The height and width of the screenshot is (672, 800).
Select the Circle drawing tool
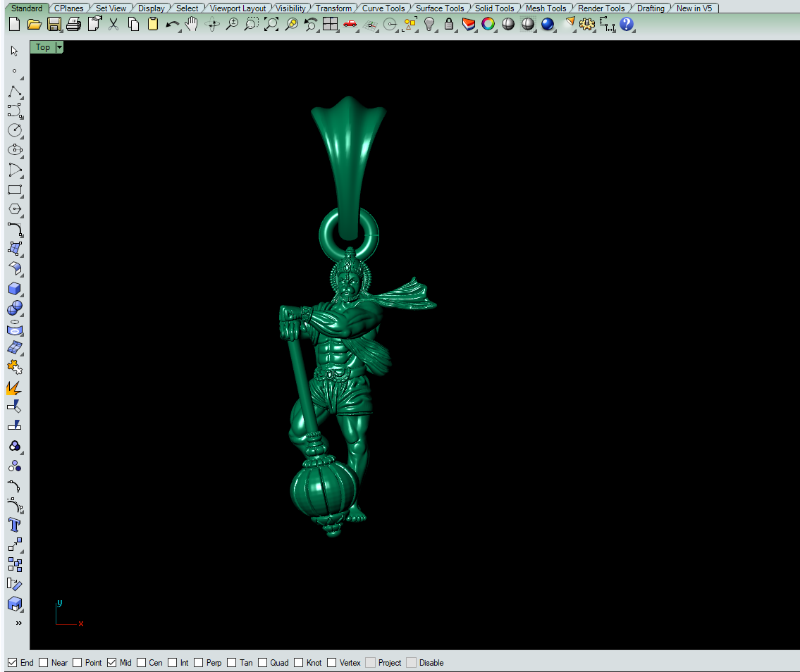point(14,130)
